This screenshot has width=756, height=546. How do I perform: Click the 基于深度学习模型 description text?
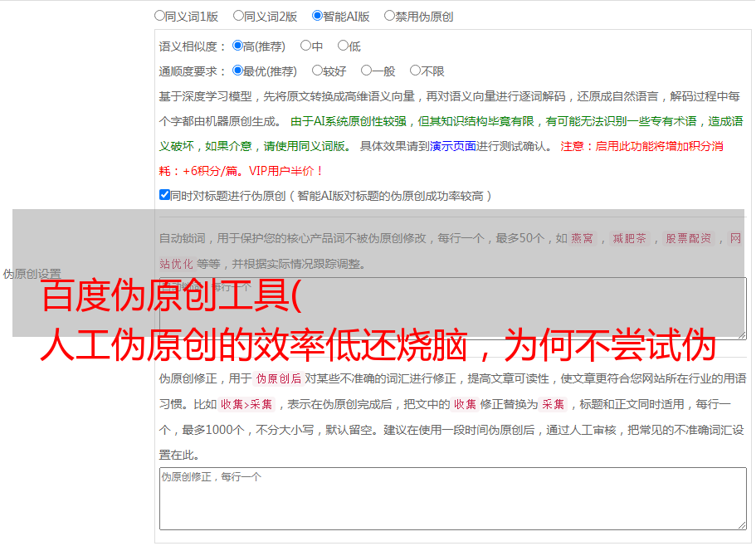(206, 96)
